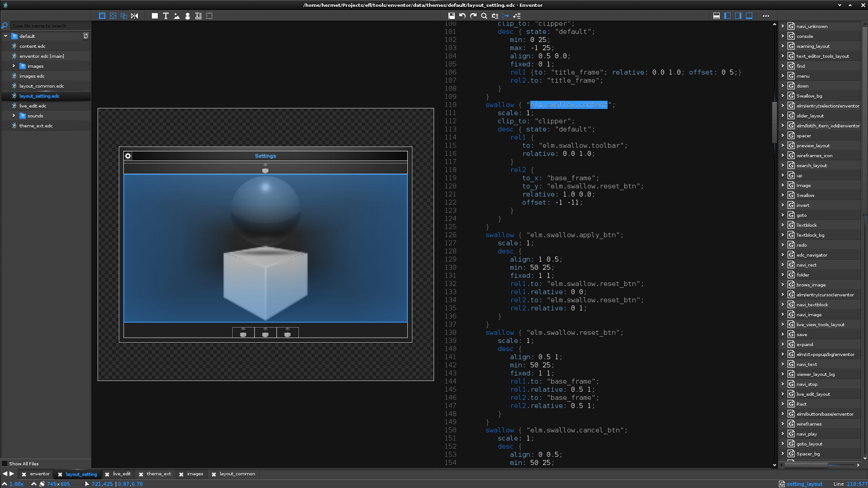Click middle button placeholder in preview bottom
This screenshot has width=868, height=488.
click(x=265, y=333)
